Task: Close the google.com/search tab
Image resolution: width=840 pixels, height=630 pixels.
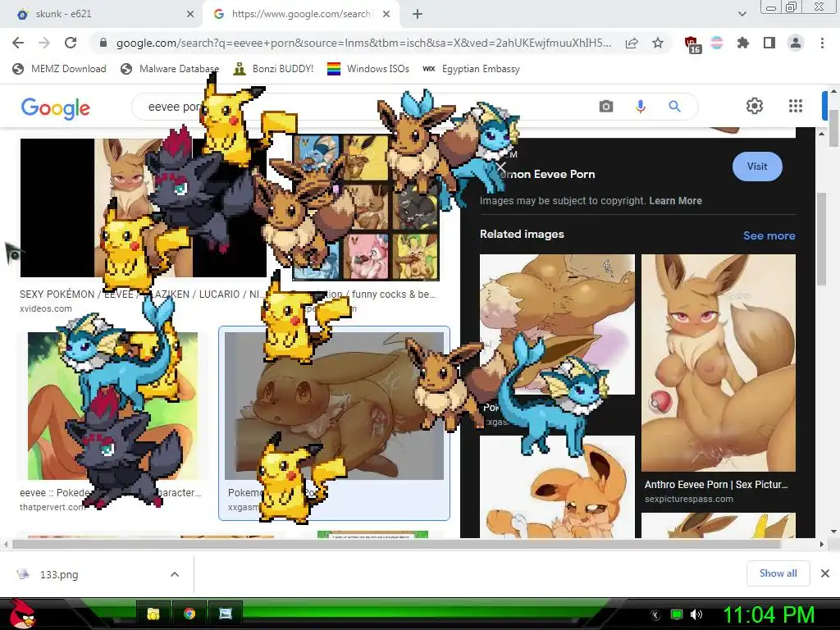Action: [386, 14]
